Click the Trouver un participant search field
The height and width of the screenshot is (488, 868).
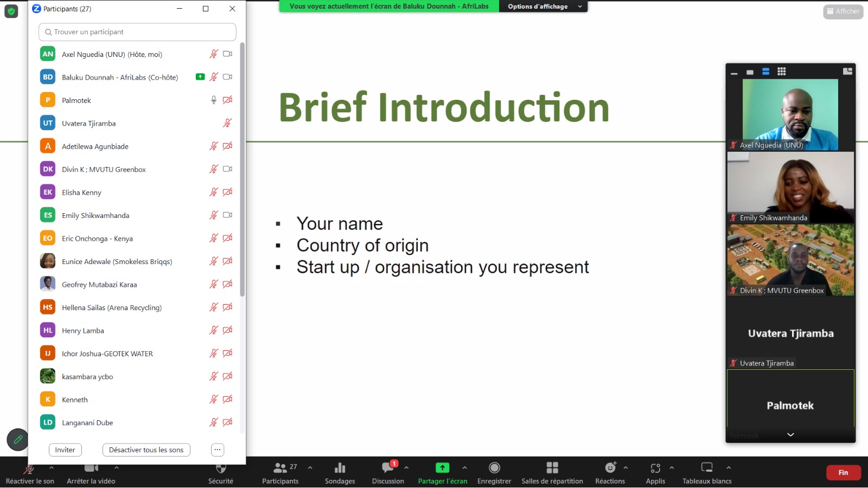[137, 32]
